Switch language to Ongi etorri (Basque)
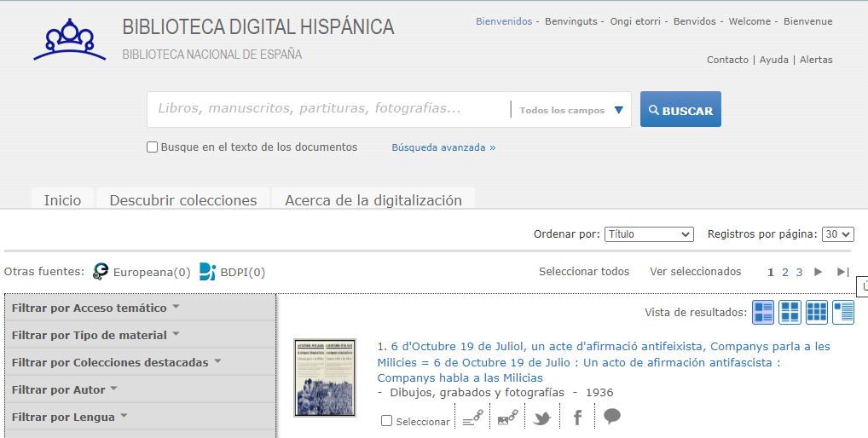 [x=635, y=21]
